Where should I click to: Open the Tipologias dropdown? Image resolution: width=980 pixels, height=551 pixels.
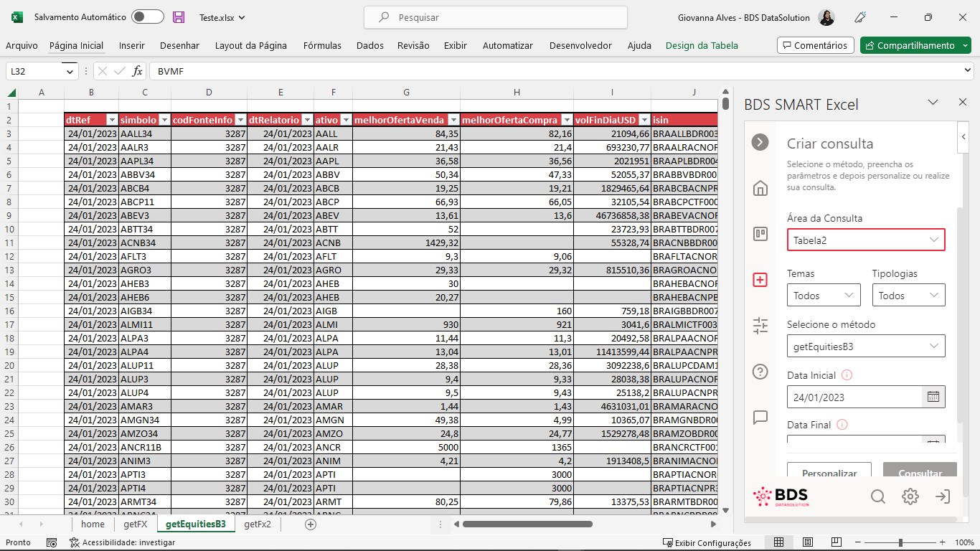908,296
